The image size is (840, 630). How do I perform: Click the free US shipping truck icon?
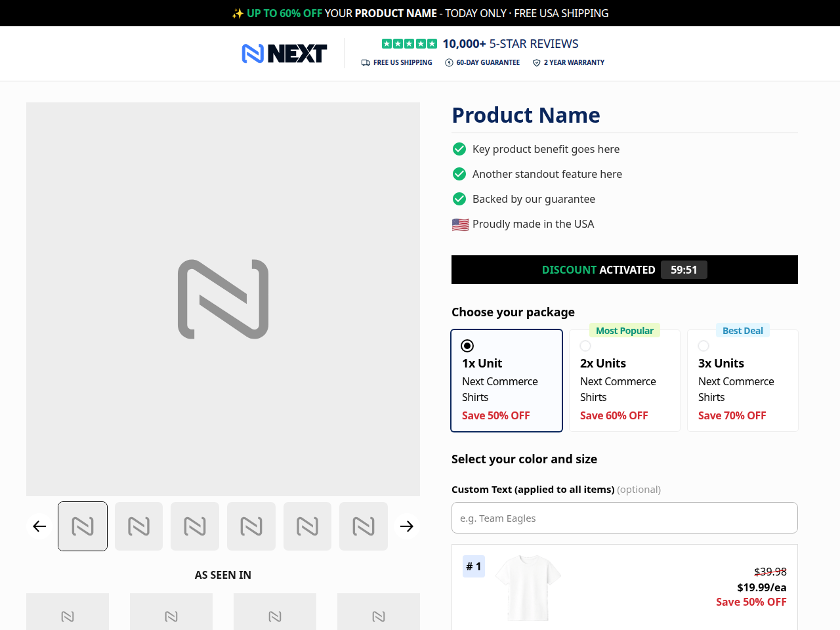(366, 63)
